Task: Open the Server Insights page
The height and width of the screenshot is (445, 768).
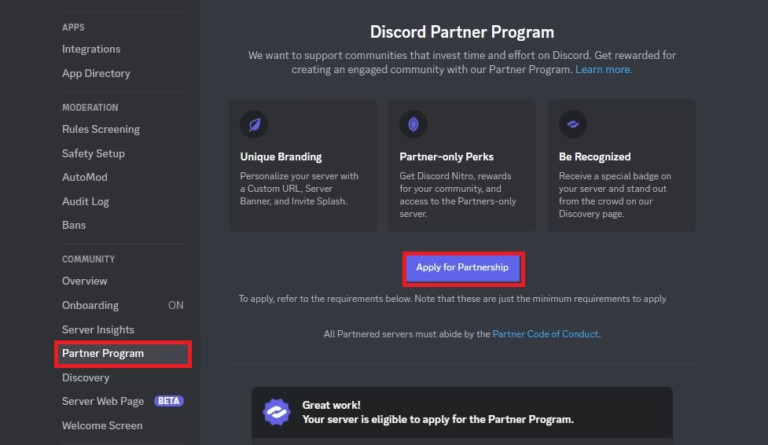Action: point(98,329)
